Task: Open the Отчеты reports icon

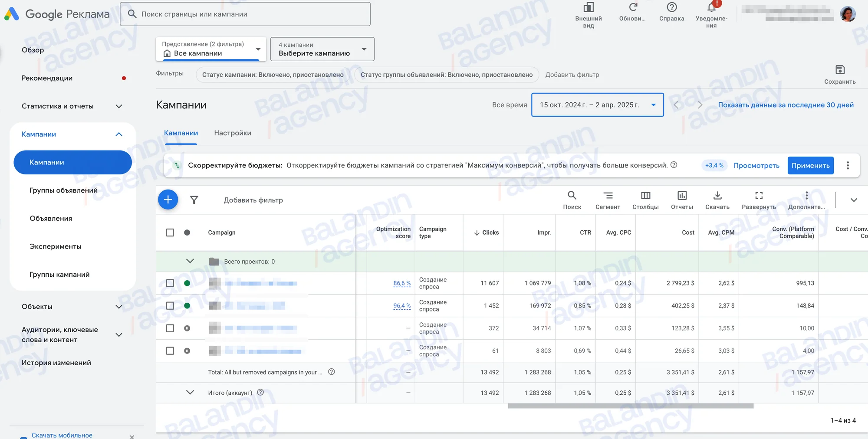Action: [682, 196]
